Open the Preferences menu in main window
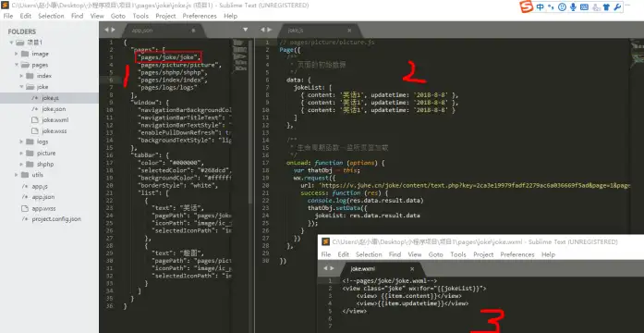This screenshot has height=333, width=644. coord(200,16)
